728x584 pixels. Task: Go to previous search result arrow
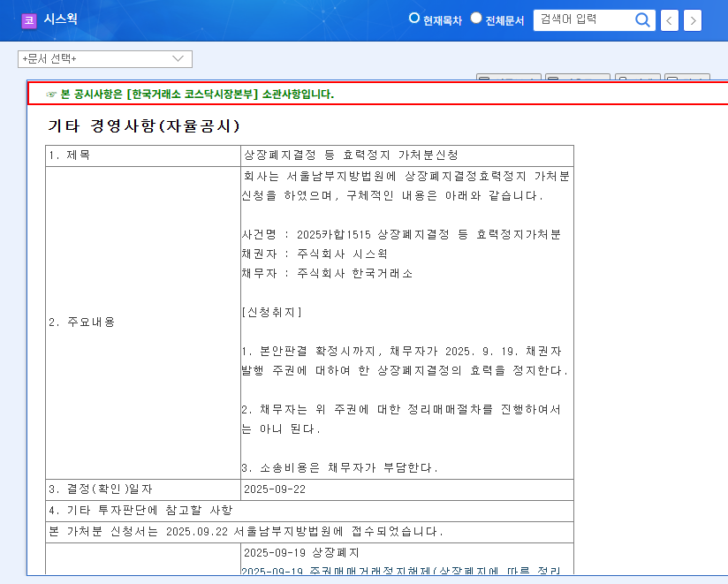click(x=669, y=20)
